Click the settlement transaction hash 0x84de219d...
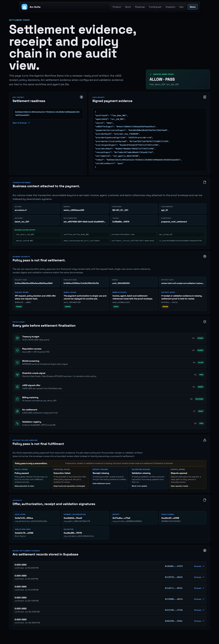Image resolution: width=219 pixels, height=644 pixels. pyautogui.click(x=47, y=114)
